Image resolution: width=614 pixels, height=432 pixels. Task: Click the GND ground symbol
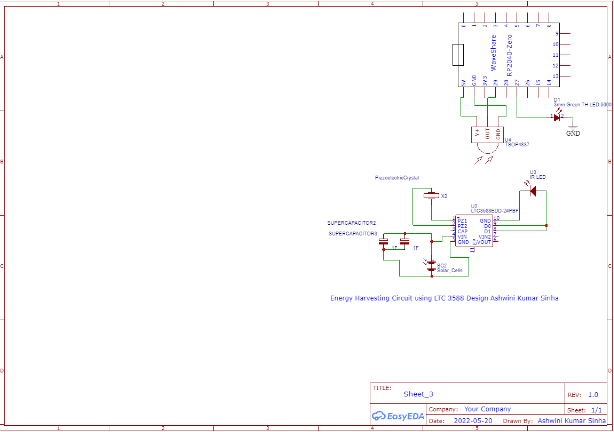click(x=573, y=128)
